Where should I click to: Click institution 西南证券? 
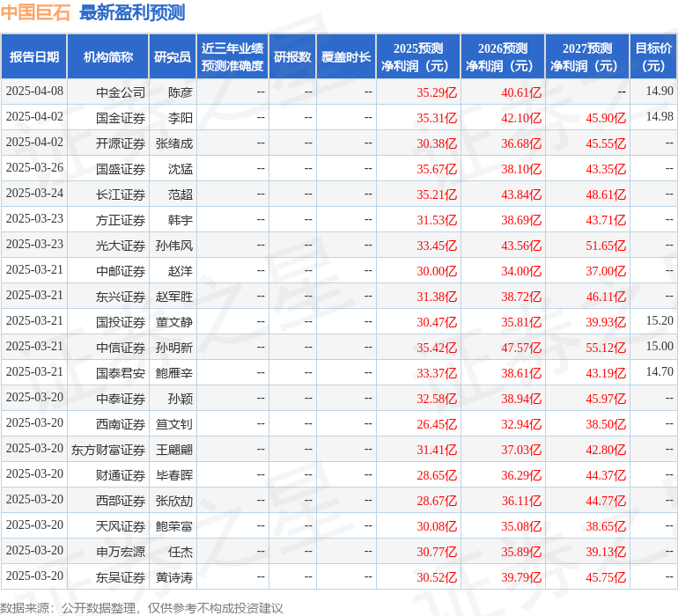point(121,423)
